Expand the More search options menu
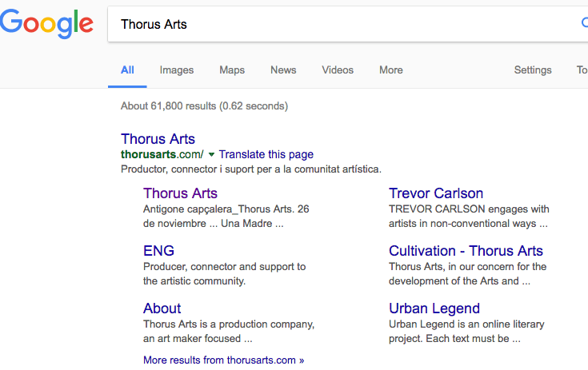The height and width of the screenshot is (370, 588). point(390,70)
